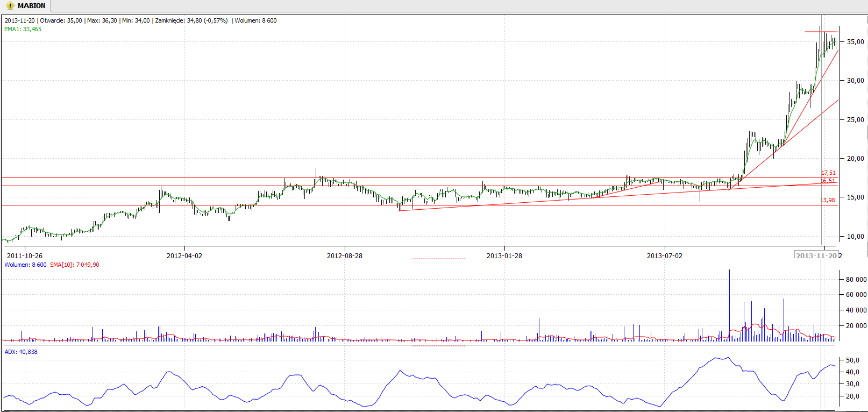Click the 30,0 ADX axis label
The width and height of the screenshot is (868, 412).
(853, 383)
